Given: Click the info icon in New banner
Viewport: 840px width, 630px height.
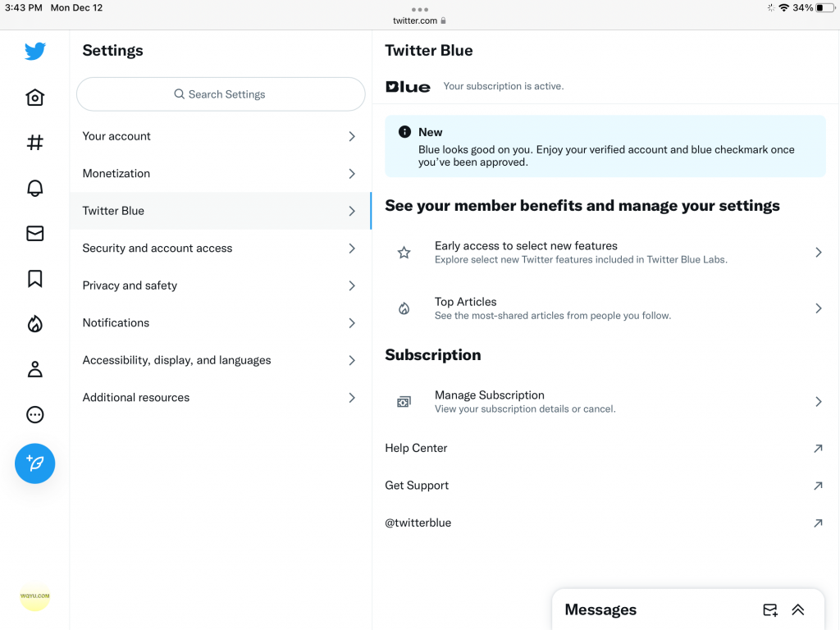Looking at the screenshot, I should click(404, 132).
